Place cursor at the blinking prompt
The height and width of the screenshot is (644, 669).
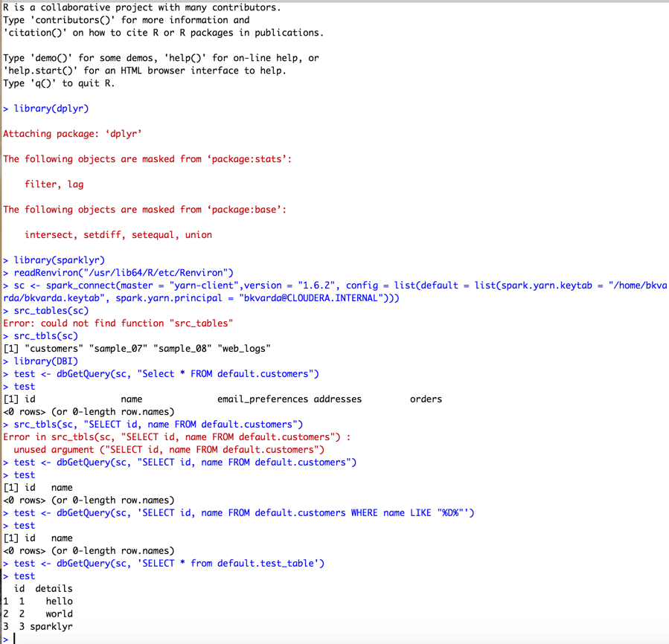pyautogui.click(x=15, y=639)
